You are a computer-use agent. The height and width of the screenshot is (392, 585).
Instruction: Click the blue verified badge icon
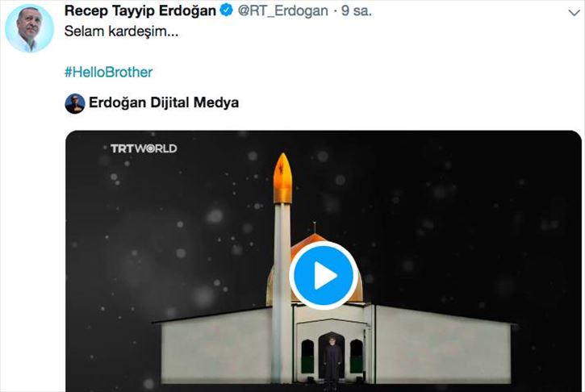coord(226,10)
